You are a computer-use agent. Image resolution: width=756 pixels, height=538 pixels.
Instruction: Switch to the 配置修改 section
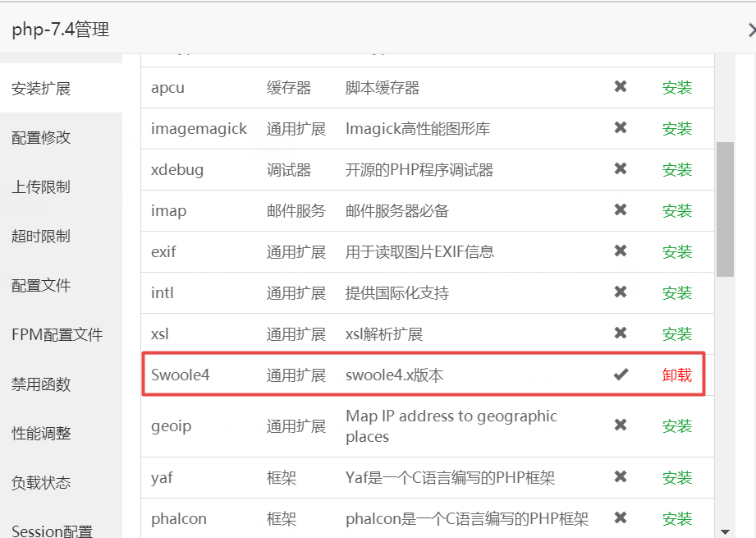tap(39, 137)
